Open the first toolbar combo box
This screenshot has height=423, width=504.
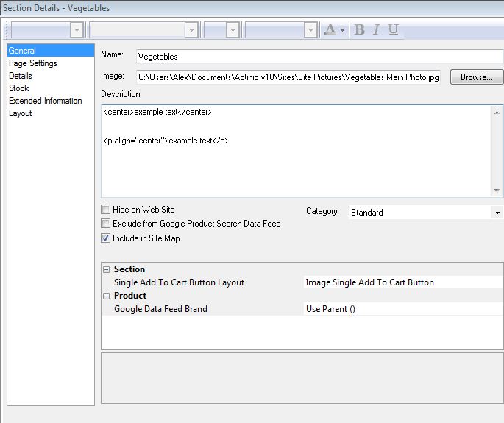pos(77,29)
